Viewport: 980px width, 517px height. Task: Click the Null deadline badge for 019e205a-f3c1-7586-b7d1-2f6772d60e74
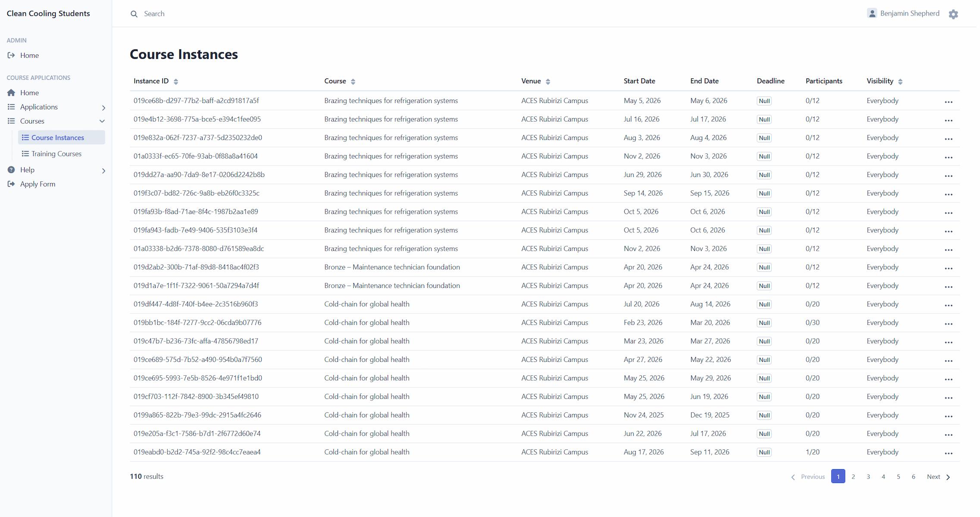[x=764, y=434]
